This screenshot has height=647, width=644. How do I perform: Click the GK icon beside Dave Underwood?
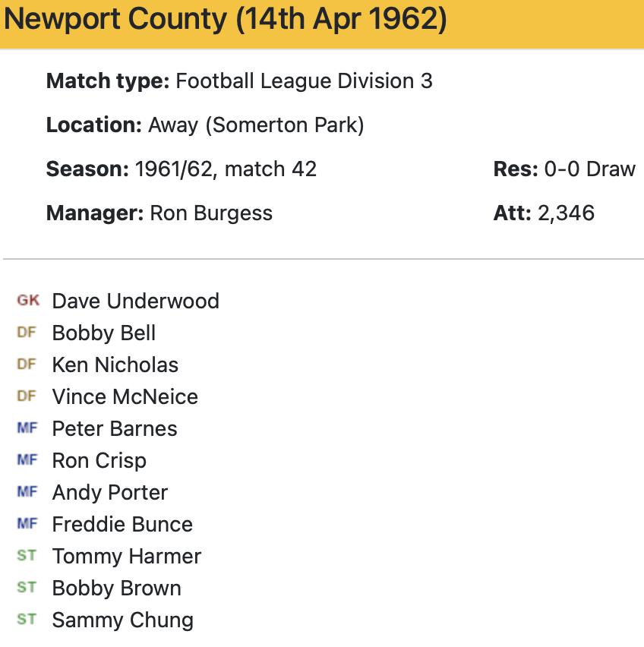27,301
